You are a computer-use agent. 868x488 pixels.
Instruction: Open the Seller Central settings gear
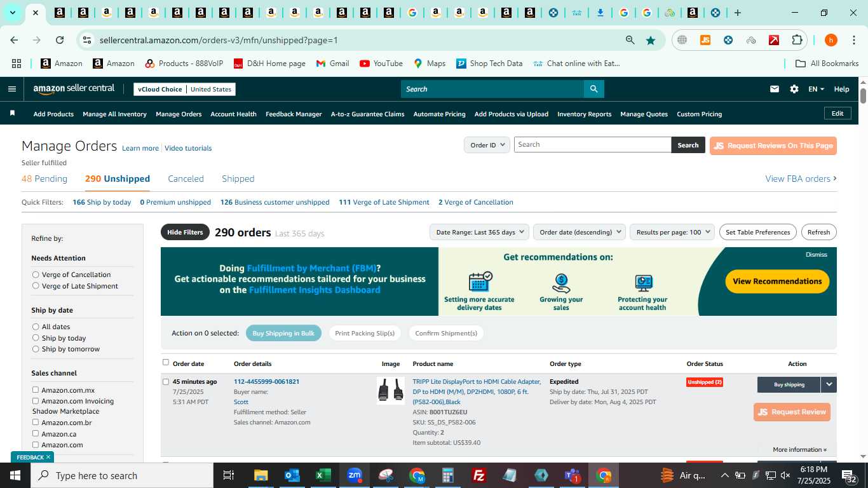[x=794, y=89]
